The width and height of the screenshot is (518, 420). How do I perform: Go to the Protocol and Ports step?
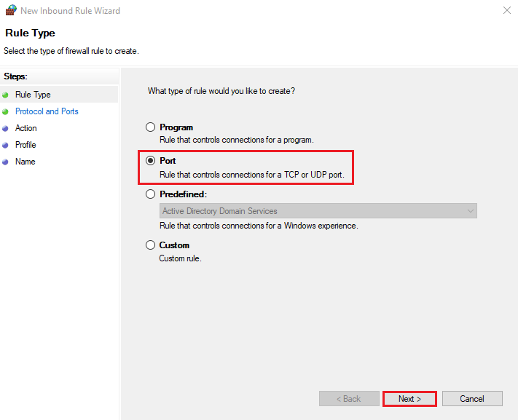point(47,111)
